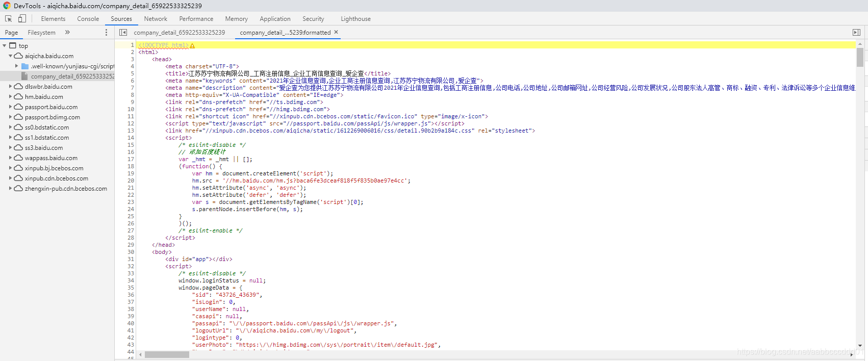Expand the zhengxin-pub.cdn.bcebos.com domain

(10, 188)
